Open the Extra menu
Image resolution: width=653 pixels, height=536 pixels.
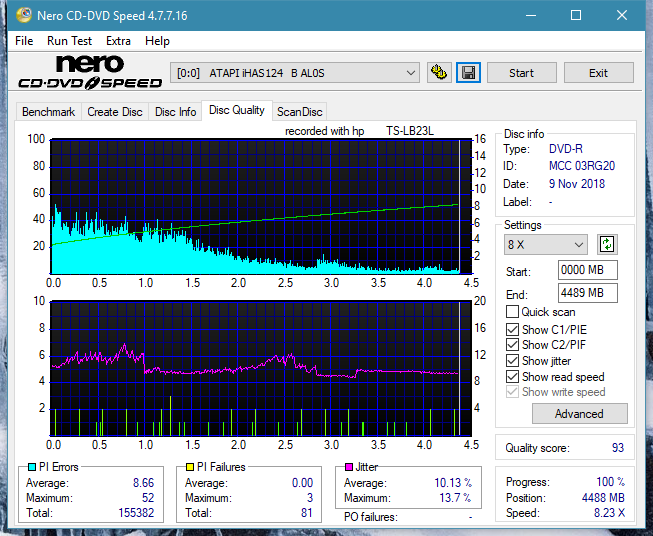click(x=118, y=41)
